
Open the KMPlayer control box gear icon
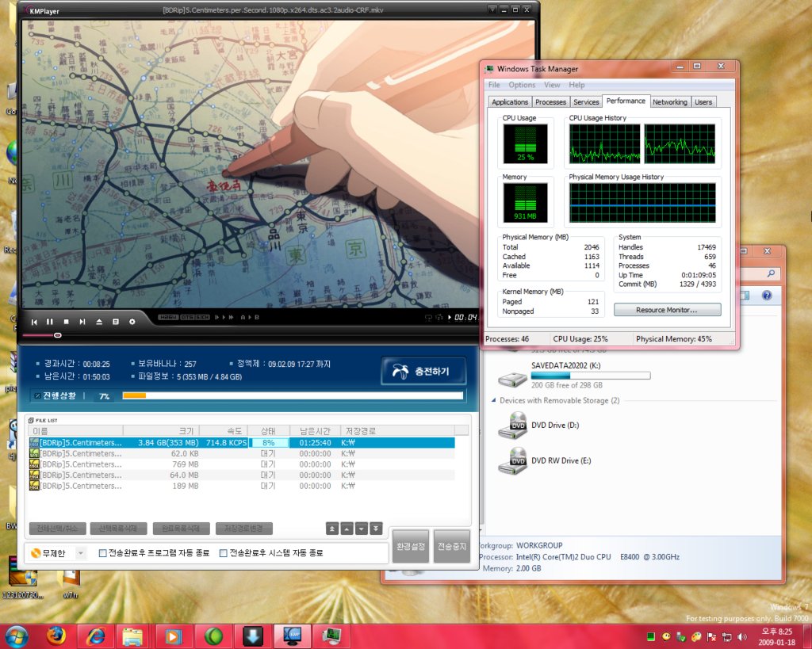[132, 322]
